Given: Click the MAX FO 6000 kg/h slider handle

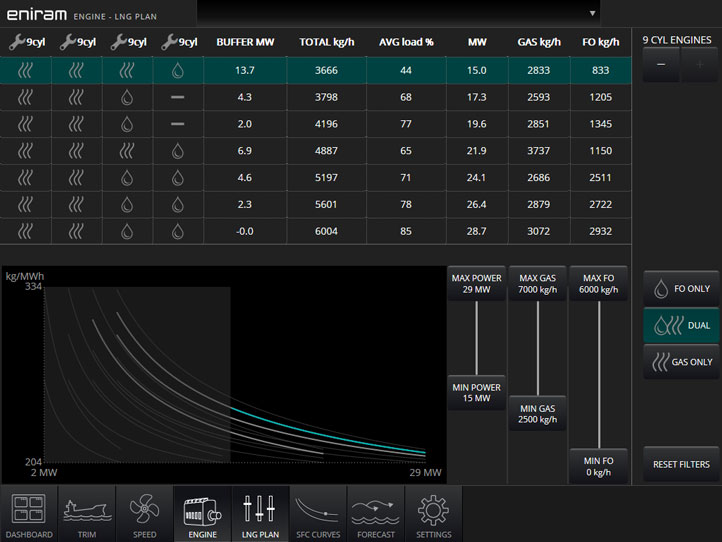Looking at the screenshot, I should [599, 284].
